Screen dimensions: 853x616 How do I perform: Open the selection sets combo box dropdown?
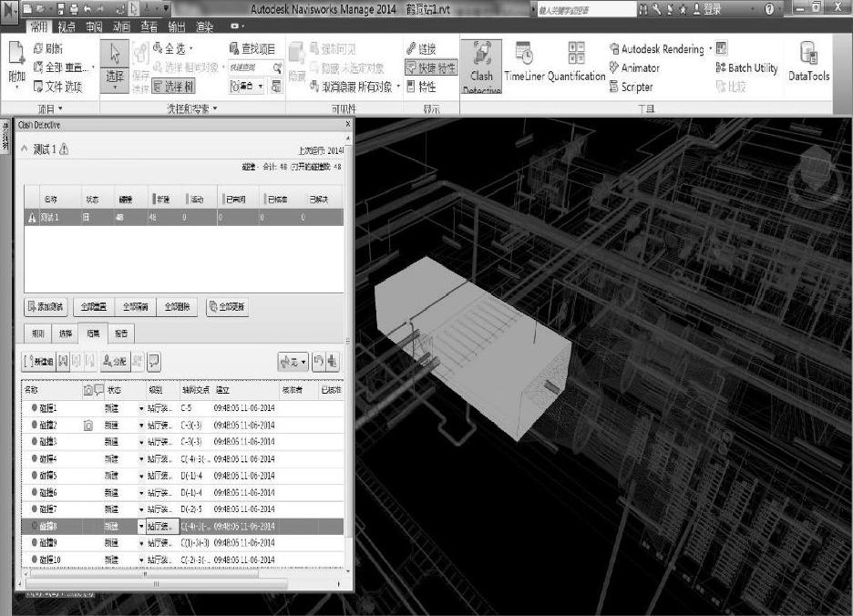[261, 86]
